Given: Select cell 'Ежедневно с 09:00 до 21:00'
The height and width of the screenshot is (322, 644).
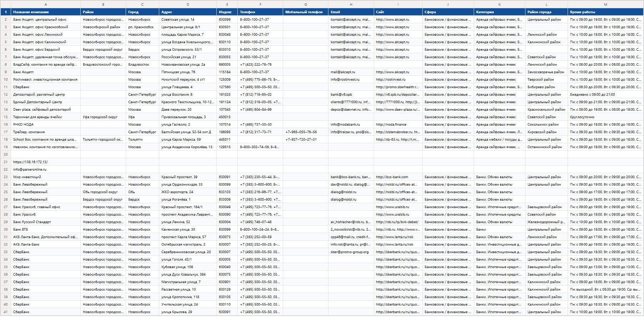Looking at the screenshot, I should [605, 95].
